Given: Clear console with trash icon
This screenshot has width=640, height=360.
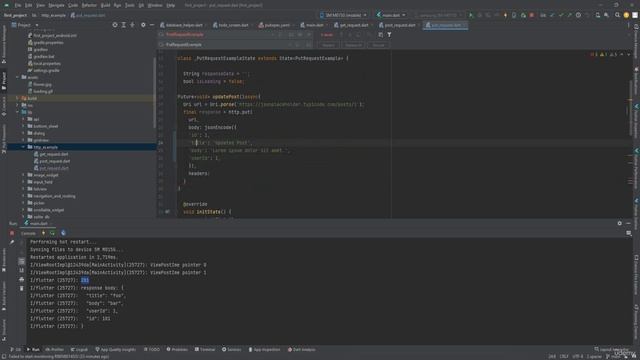Looking at the screenshot, I should tap(22, 289).
